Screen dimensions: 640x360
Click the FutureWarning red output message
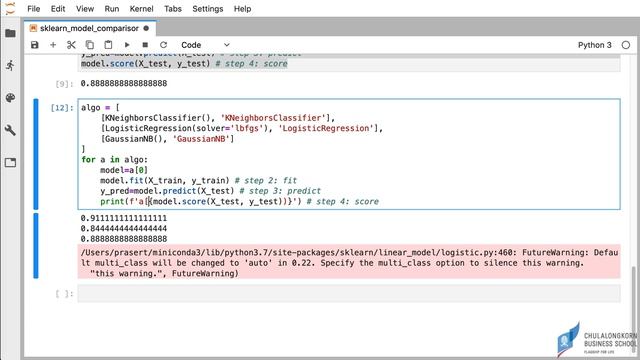(x=349, y=262)
